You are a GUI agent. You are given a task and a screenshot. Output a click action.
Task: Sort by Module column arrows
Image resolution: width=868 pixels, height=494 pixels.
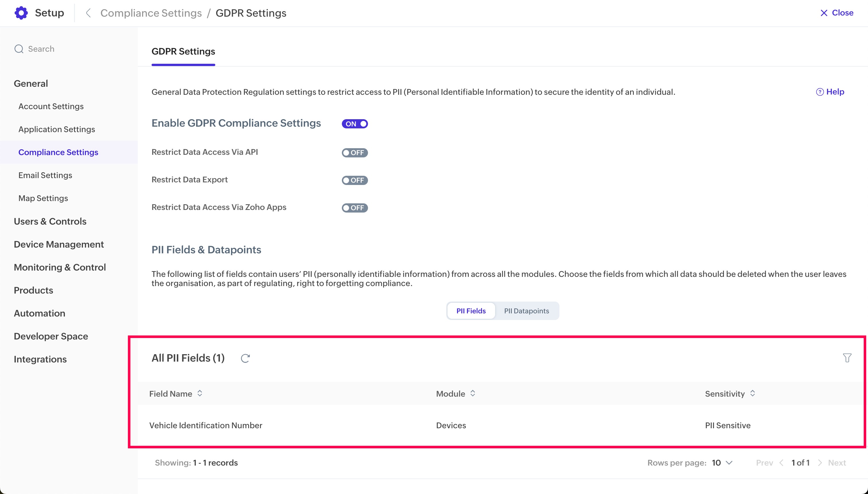pyautogui.click(x=473, y=393)
